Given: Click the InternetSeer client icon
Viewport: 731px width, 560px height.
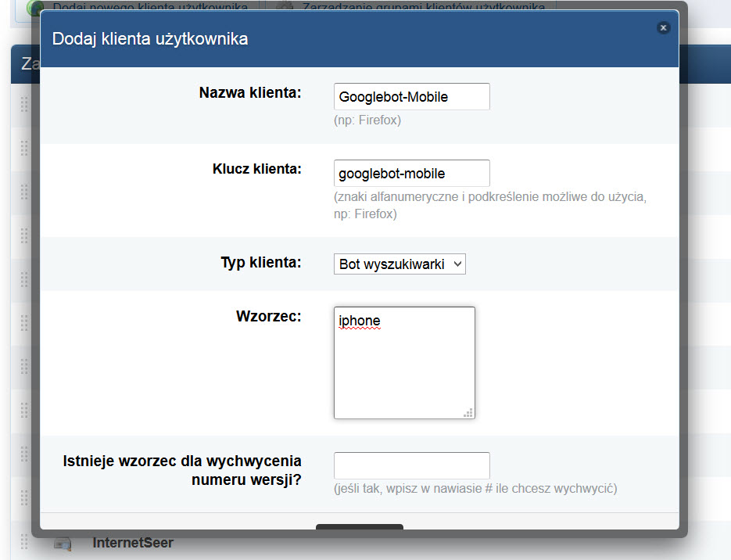Looking at the screenshot, I should [x=63, y=543].
